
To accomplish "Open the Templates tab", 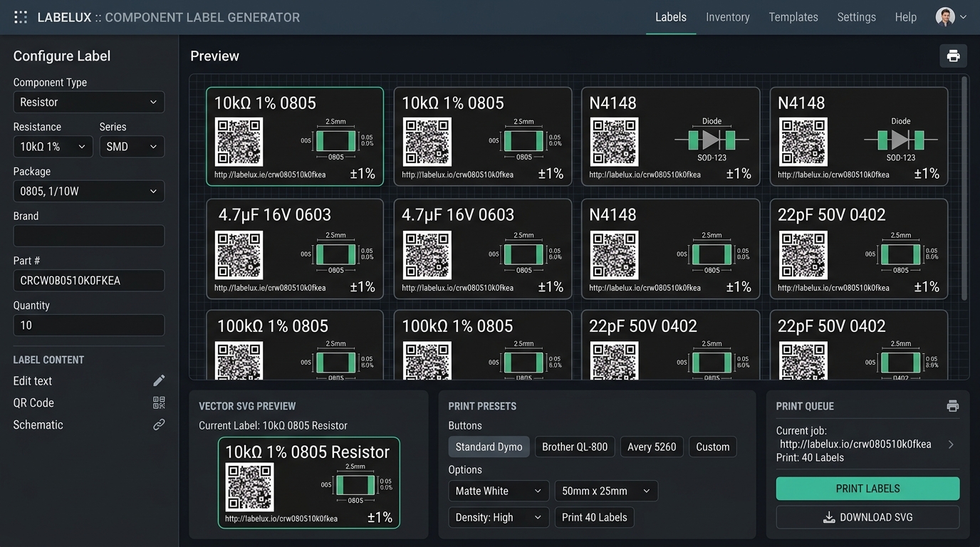I will pyautogui.click(x=793, y=17).
